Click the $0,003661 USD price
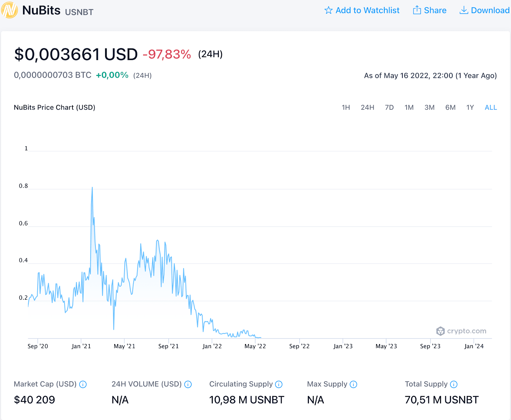 (76, 54)
